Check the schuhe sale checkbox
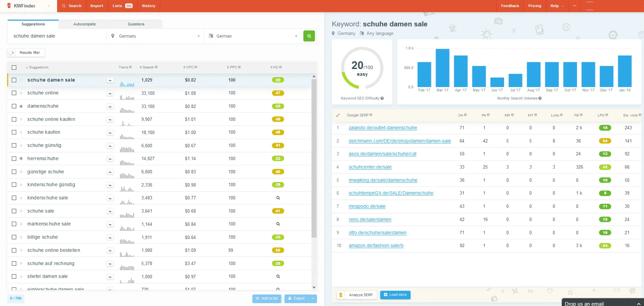The image size is (644, 306). click(14, 211)
